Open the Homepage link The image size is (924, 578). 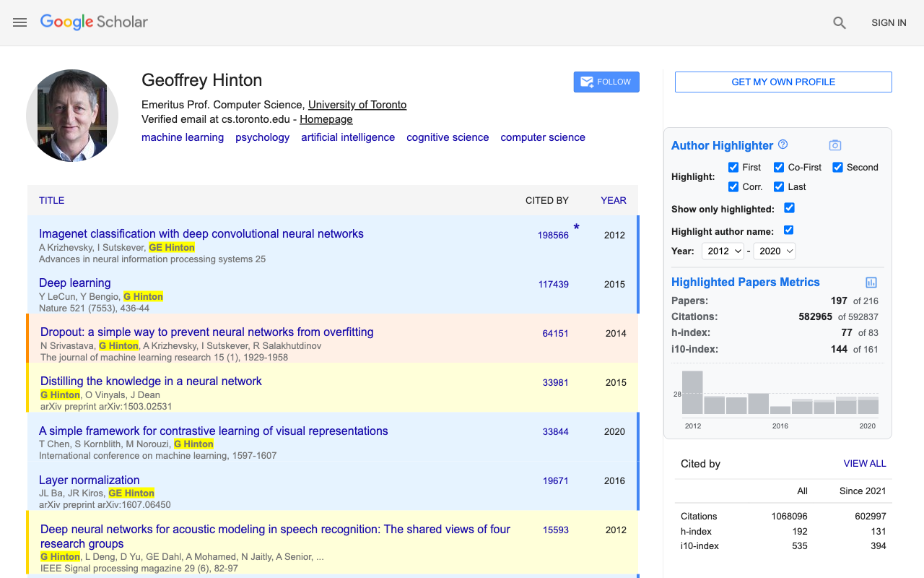tap(326, 119)
